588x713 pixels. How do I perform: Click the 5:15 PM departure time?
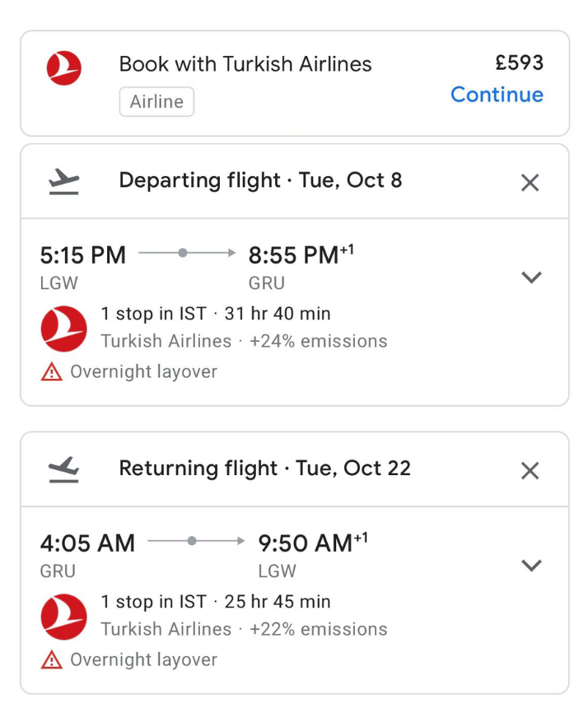(x=83, y=255)
